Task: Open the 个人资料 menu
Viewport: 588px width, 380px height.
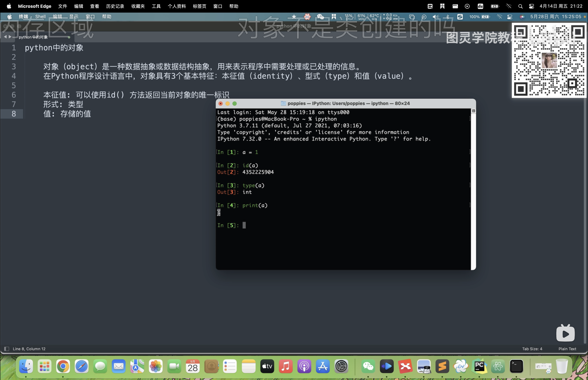Action: coord(177,6)
